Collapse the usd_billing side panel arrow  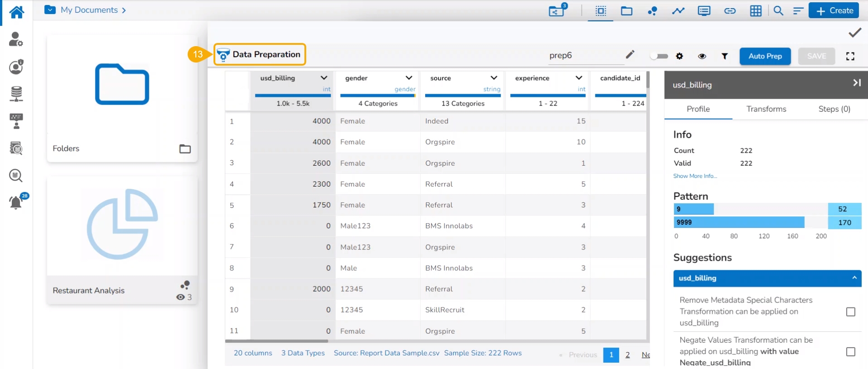[x=856, y=83]
